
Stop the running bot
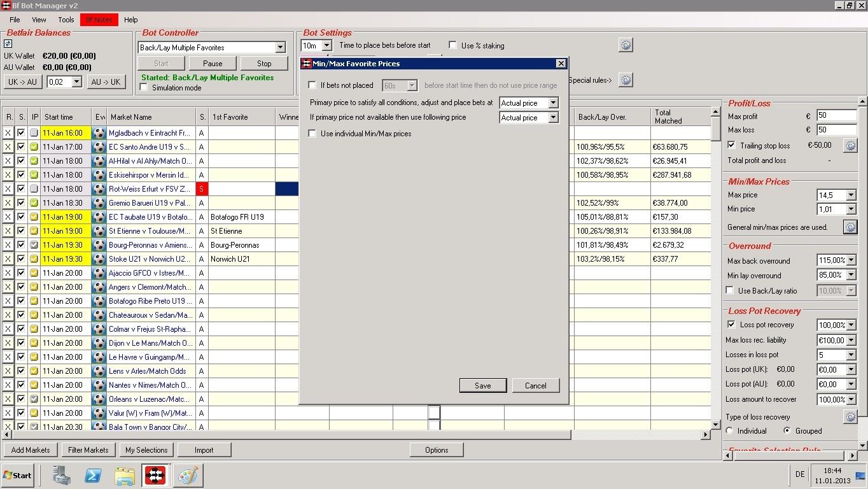264,64
